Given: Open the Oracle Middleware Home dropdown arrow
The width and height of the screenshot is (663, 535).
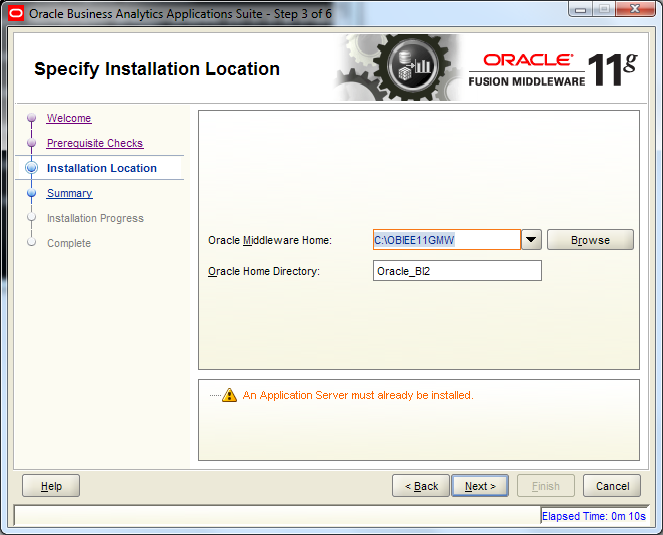Looking at the screenshot, I should [x=531, y=240].
